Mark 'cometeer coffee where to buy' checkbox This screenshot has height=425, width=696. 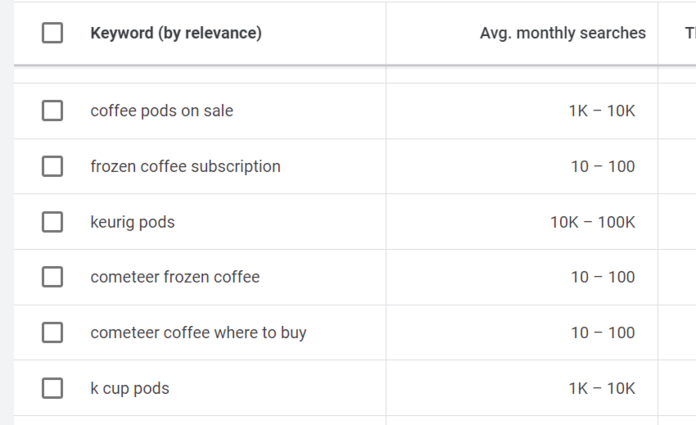tap(52, 333)
